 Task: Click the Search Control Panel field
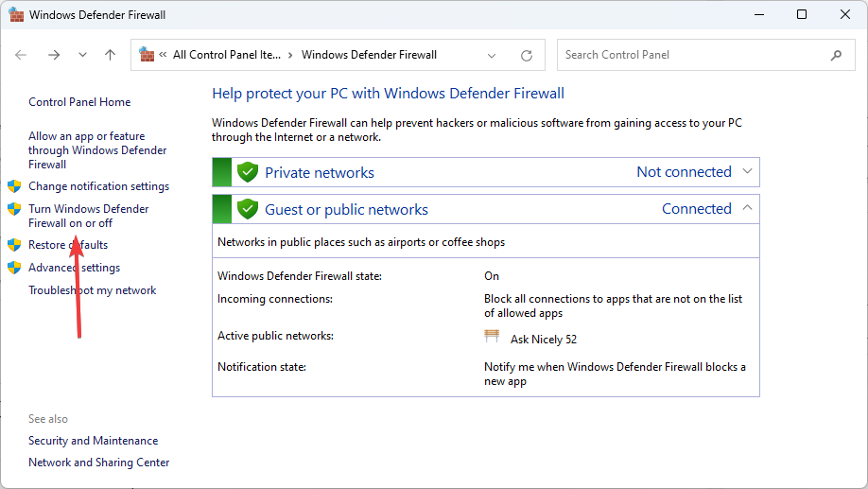tap(695, 55)
